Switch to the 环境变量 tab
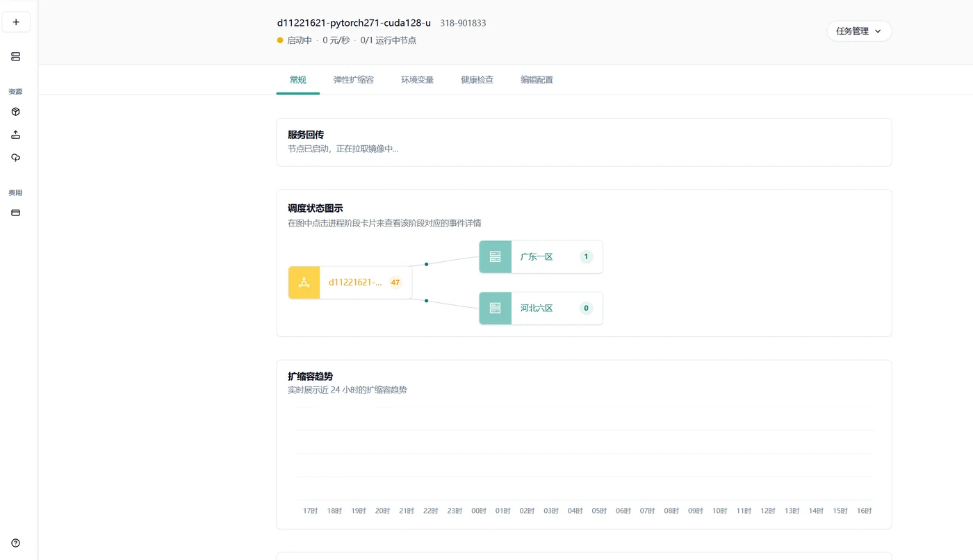Viewport: 973px width, 560px height. tap(418, 80)
